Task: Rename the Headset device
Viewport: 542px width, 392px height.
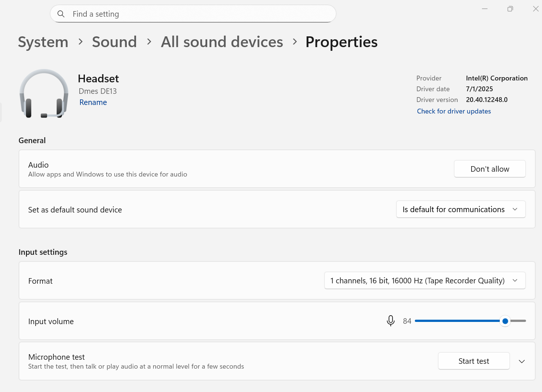Action: [93, 102]
